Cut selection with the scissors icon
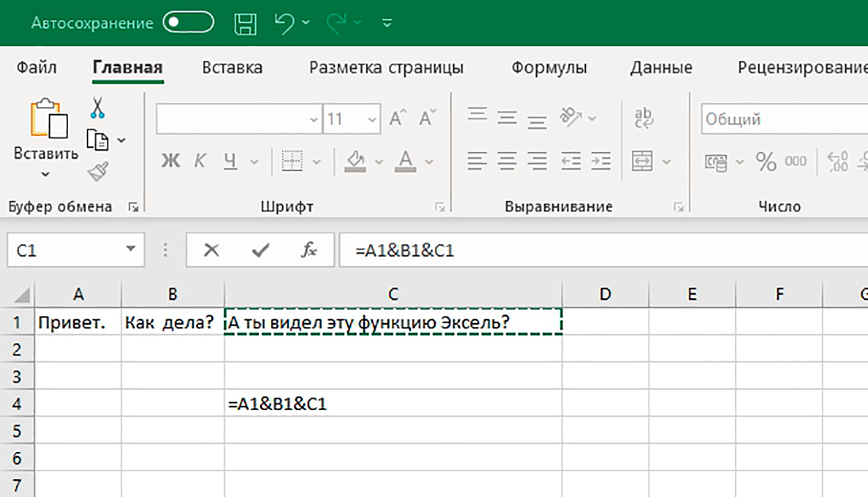 click(97, 107)
